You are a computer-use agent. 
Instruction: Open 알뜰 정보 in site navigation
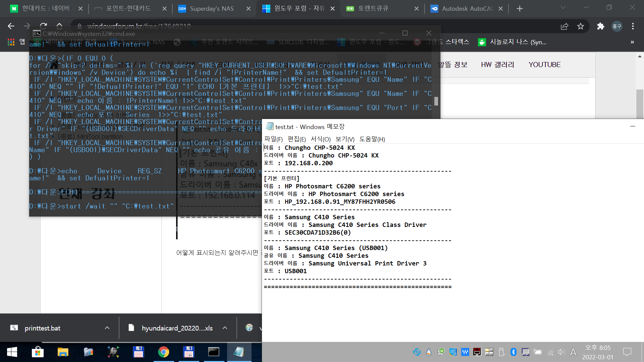453,64
